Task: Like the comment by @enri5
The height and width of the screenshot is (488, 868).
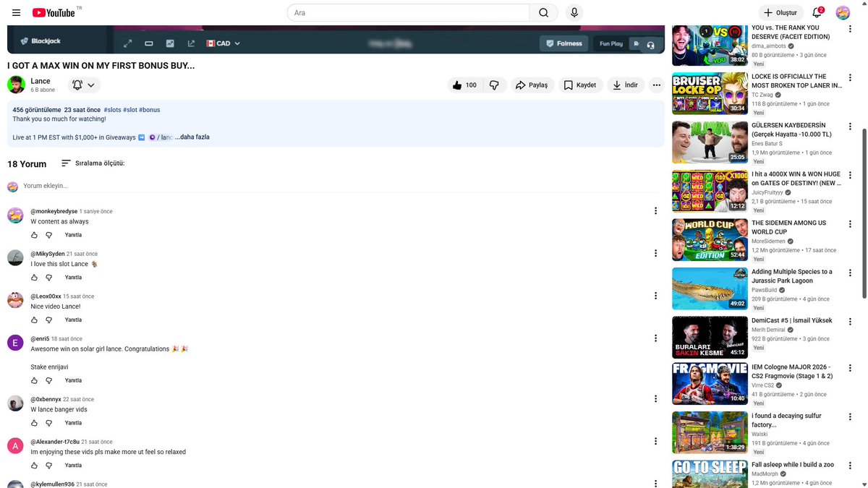Action: tap(34, 380)
